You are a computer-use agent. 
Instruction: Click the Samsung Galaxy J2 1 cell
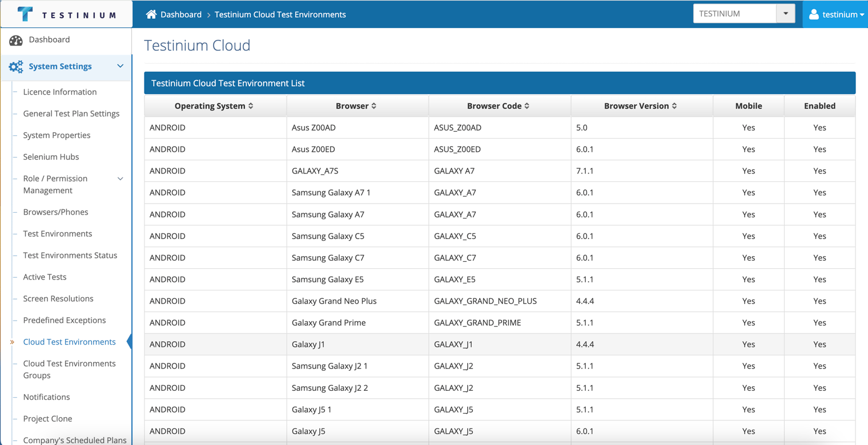[x=357, y=366]
